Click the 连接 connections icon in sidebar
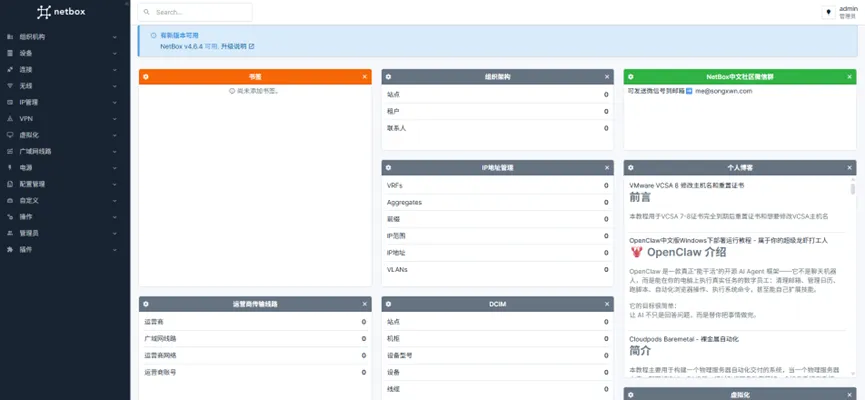 [10, 70]
